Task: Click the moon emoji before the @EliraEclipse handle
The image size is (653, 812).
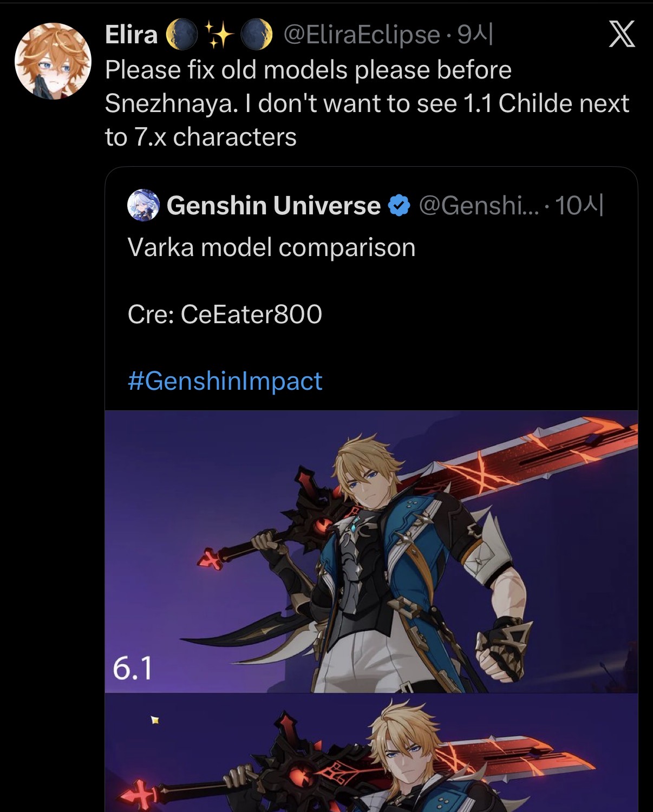Action: tap(257, 35)
